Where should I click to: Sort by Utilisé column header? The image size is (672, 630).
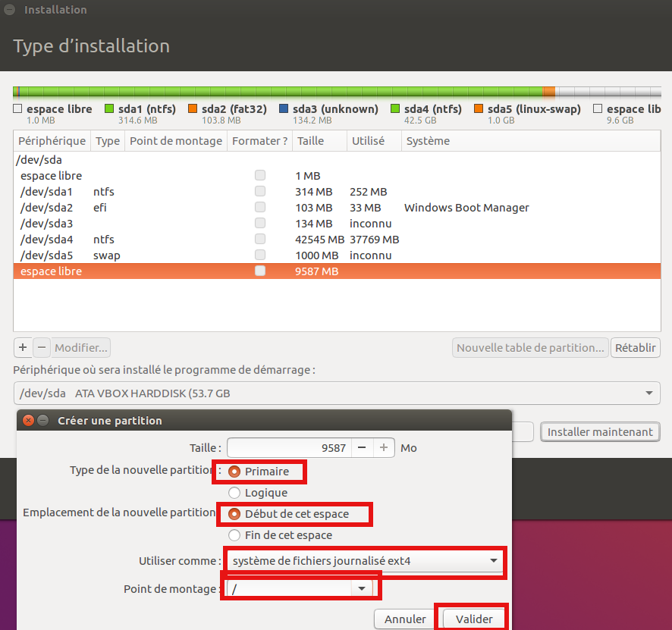pos(374,141)
